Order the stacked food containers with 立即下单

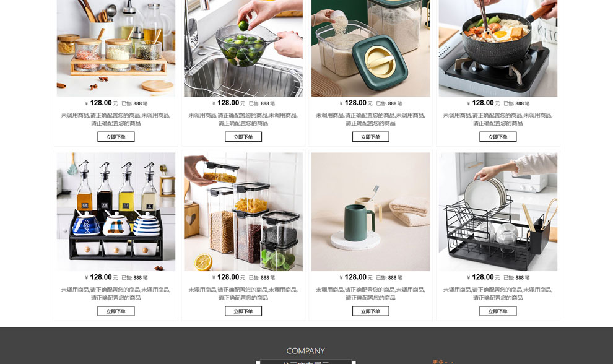pos(243,311)
